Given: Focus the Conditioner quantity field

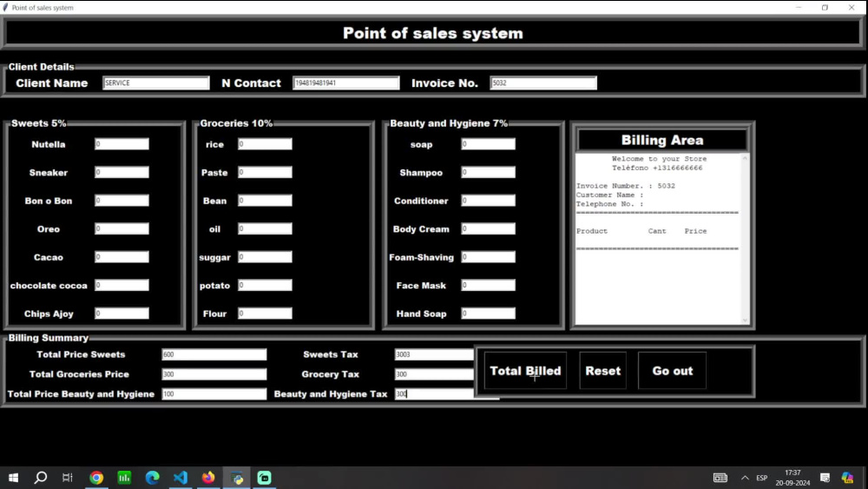Looking at the screenshot, I should pos(488,201).
